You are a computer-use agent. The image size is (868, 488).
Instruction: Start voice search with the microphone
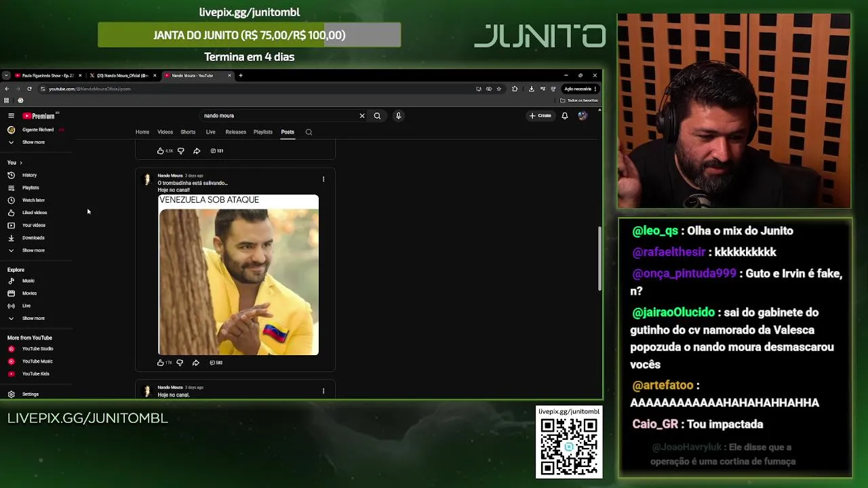coord(398,116)
